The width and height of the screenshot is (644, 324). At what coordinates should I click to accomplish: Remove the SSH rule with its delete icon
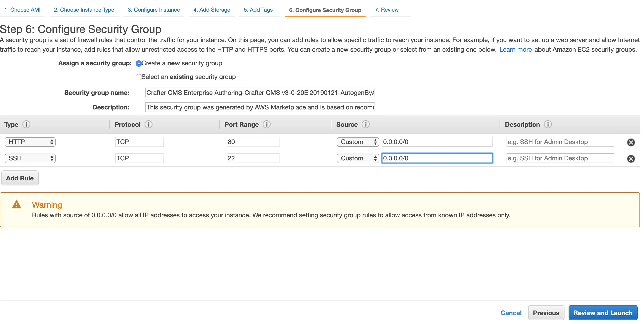click(631, 159)
